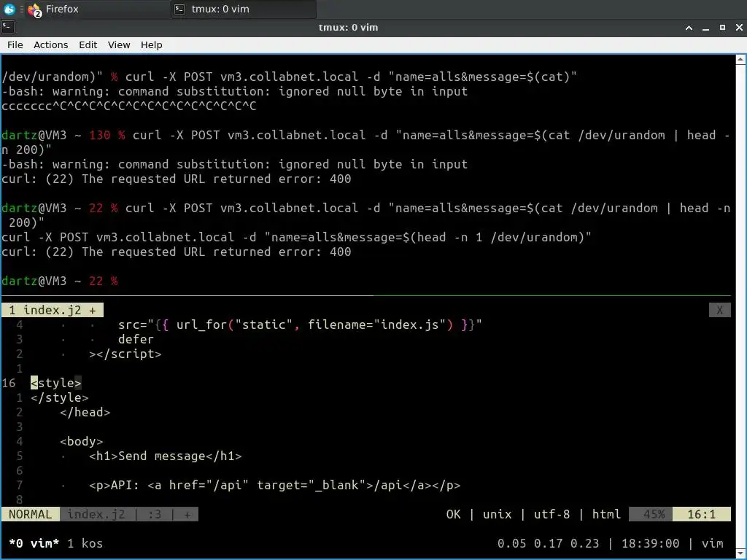
Task: Click 'index.j2' in the vim status line
Action: pos(96,514)
